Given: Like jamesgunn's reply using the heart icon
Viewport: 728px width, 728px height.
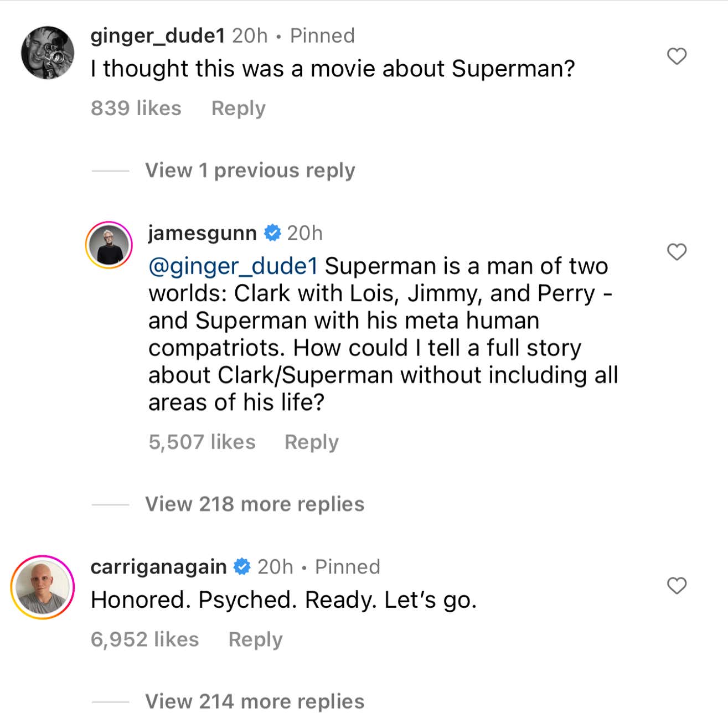Looking at the screenshot, I should (676, 252).
